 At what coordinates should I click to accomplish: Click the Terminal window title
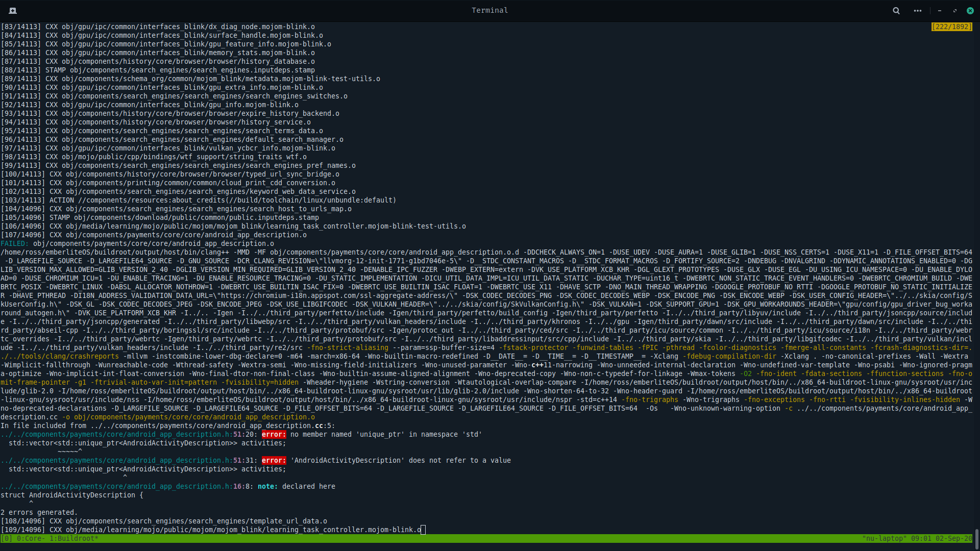[489, 10]
